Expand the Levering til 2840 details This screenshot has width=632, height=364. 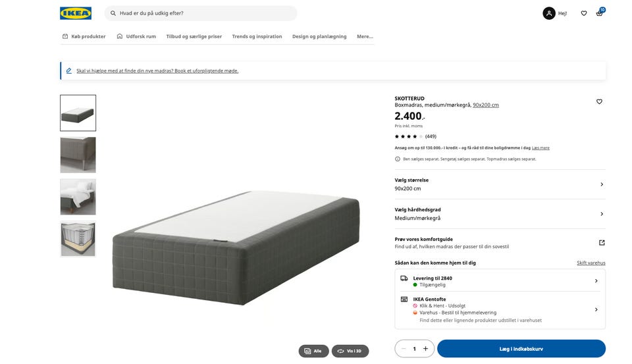[596, 281]
